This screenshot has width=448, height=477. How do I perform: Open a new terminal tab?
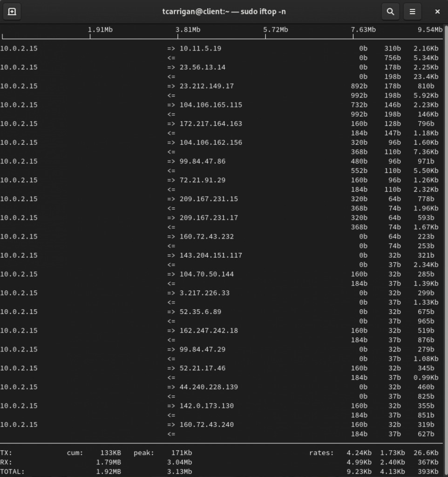pos(12,12)
